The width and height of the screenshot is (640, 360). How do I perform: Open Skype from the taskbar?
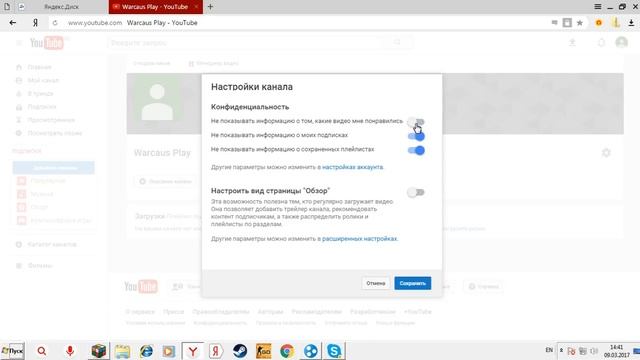pos(334,351)
